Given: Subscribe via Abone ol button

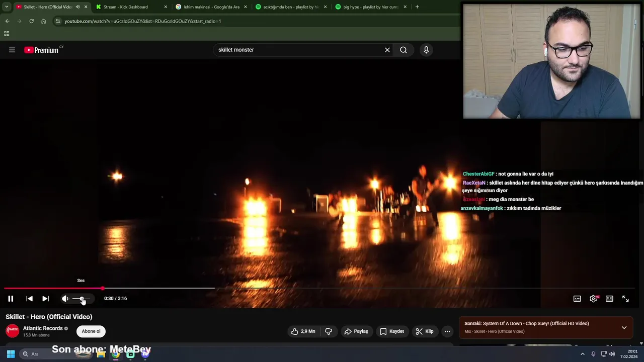Looking at the screenshot, I should [x=91, y=331].
